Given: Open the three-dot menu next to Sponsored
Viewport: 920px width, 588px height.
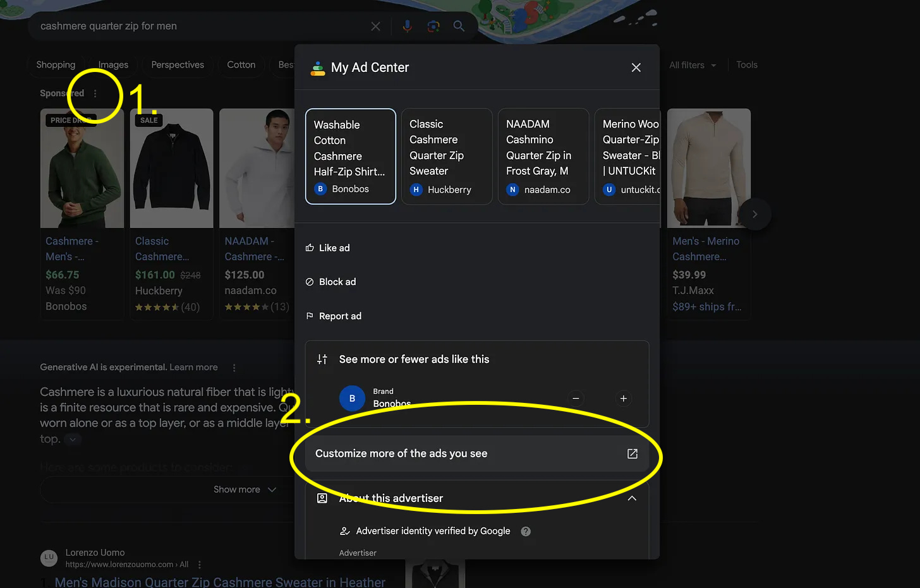Looking at the screenshot, I should coord(95,93).
